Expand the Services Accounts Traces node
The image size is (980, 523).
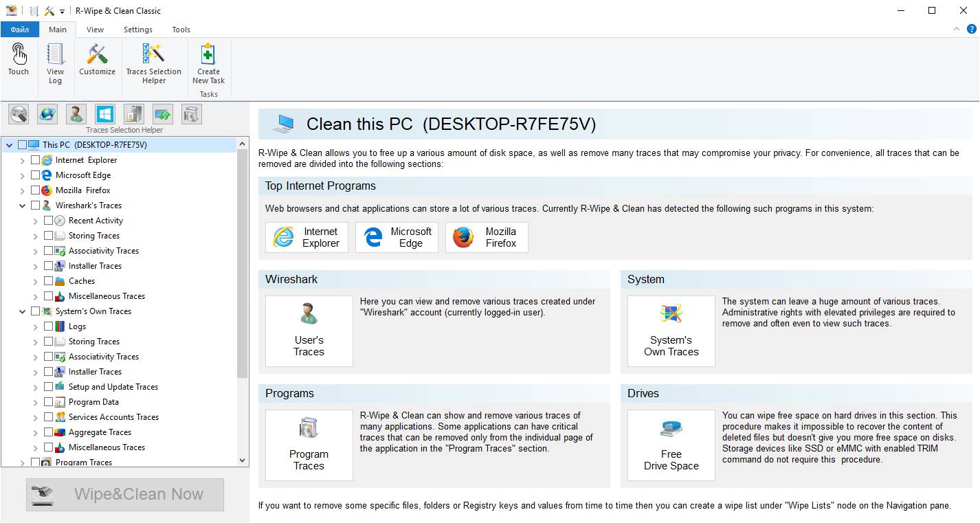(36, 417)
